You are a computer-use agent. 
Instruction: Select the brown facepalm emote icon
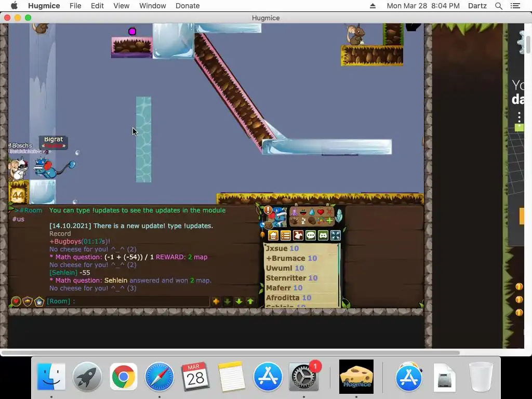[x=312, y=221]
